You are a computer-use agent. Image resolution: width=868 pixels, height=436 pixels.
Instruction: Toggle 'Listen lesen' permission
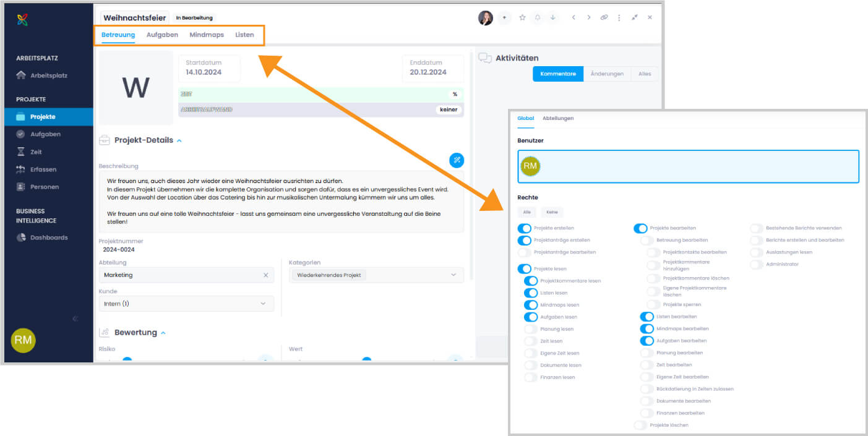pyautogui.click(x=531, y=293)
